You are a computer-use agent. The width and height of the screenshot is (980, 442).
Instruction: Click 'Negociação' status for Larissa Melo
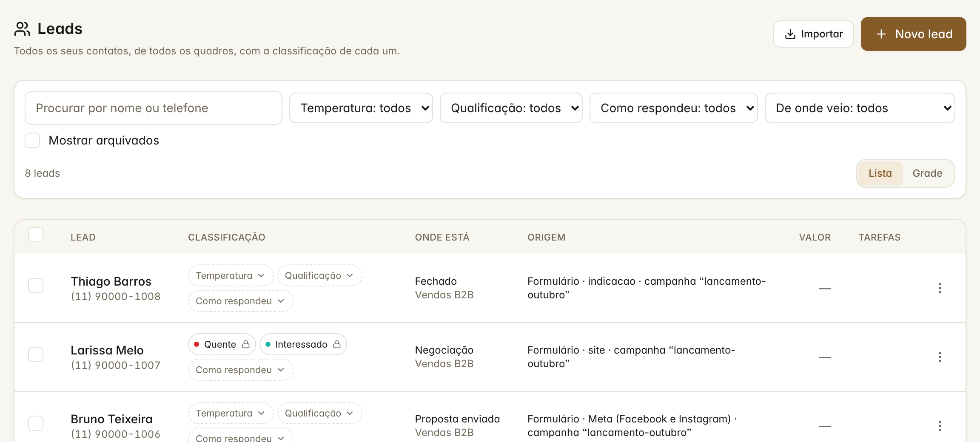444,350
